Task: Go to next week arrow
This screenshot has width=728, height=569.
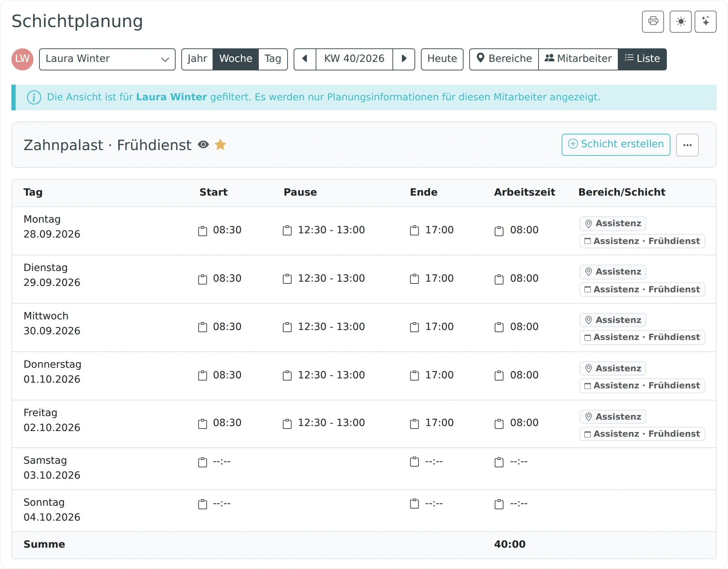Action: pyautogui.click(x=404, y=59)
